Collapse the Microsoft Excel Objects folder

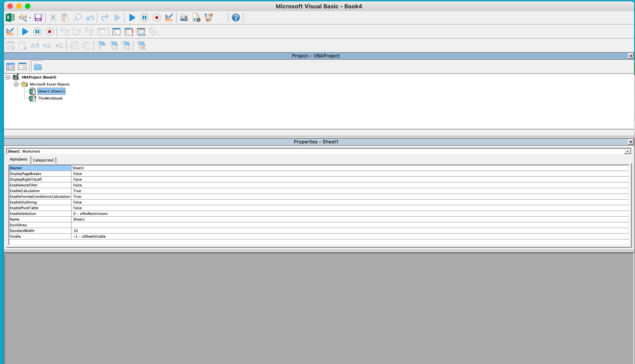(16, 84)
